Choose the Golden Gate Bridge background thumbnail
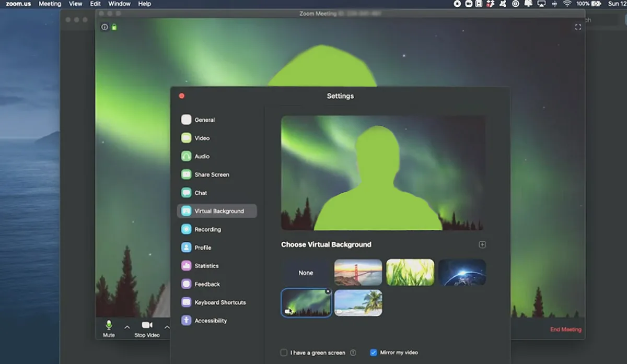This screenshot has height=364, width=627. 358,273
